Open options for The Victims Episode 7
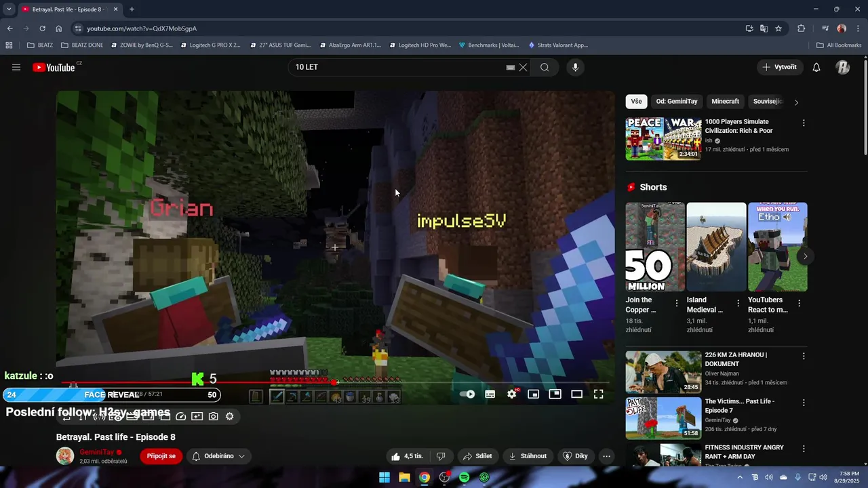868x488 pixels. (x=804, y=403)
